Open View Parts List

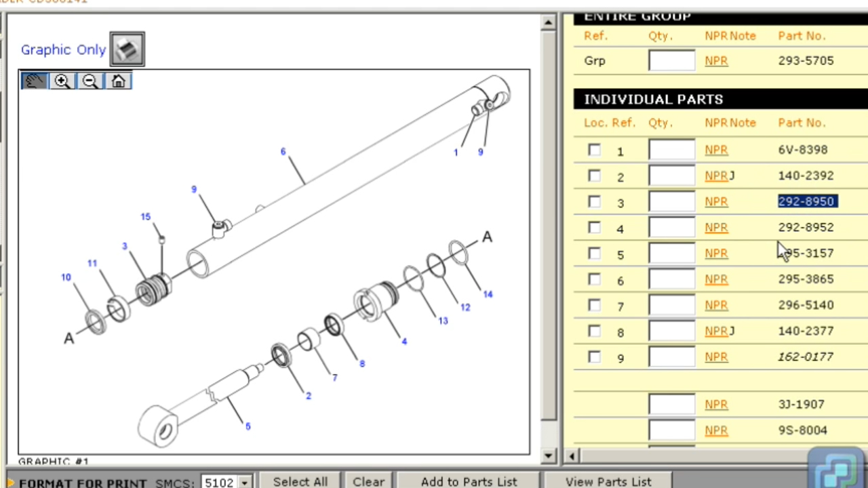point(608,481)
